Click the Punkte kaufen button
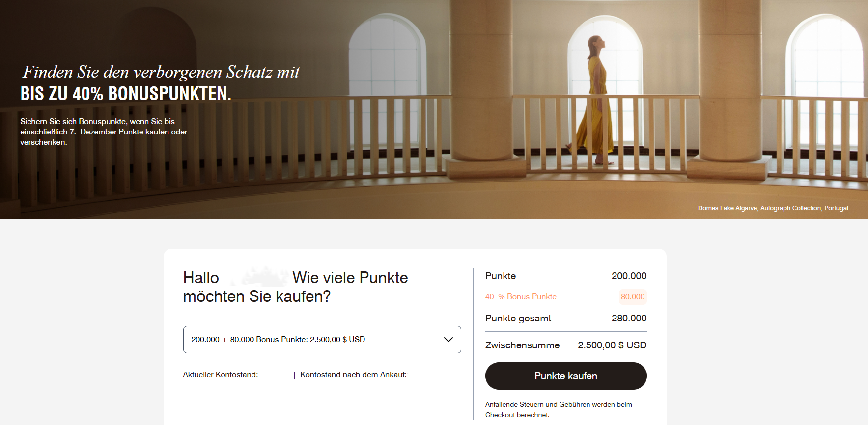Image resolution: width=868 pixels, height=425 pixels. coord(565,376)
